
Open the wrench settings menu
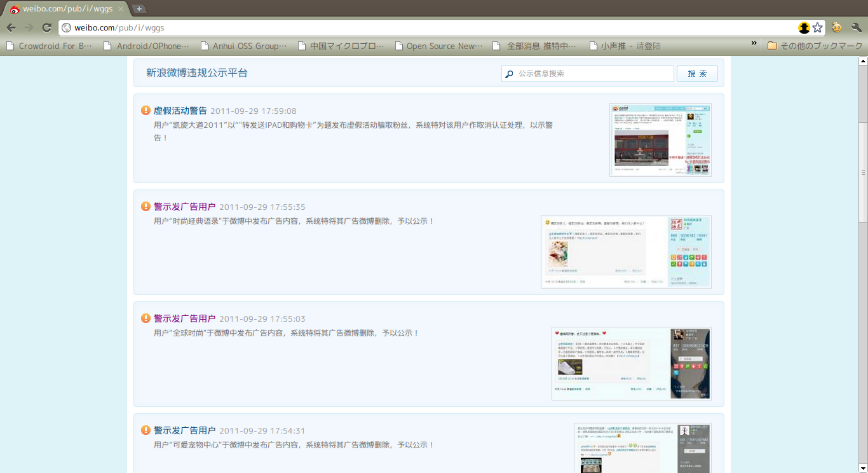click(857, 27)
